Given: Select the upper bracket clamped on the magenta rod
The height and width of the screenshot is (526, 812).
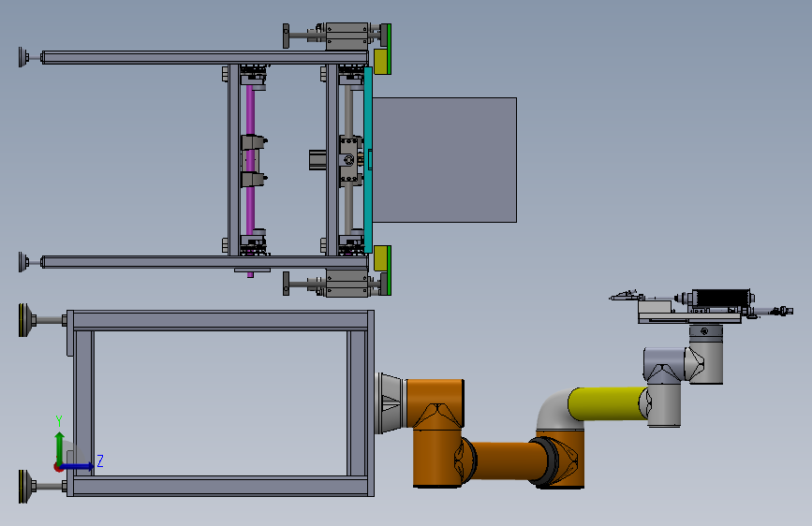Looking at the screenshot, I should point(253,143).
